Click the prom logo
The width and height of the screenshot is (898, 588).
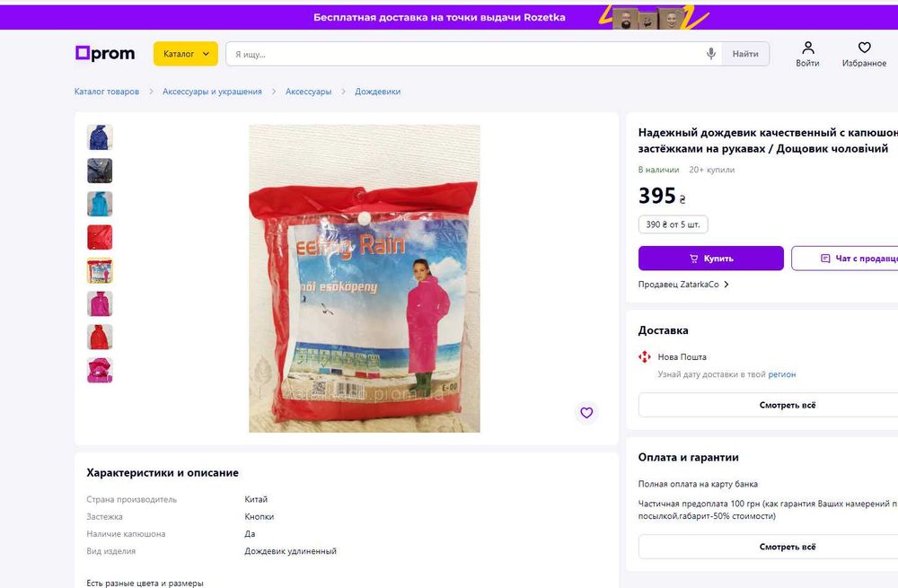(x=105, y=53)
